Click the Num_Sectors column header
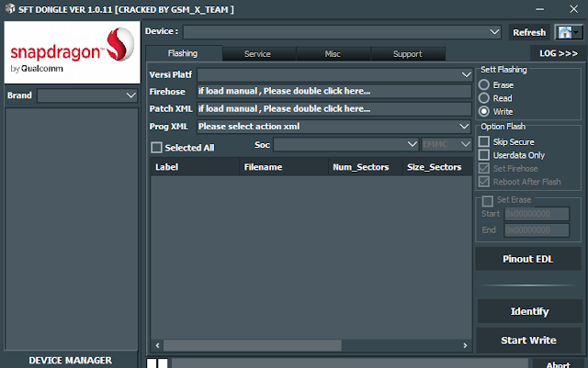Image resolution: width=588 pixels, height=368 pixels. [x=366, y=167]
